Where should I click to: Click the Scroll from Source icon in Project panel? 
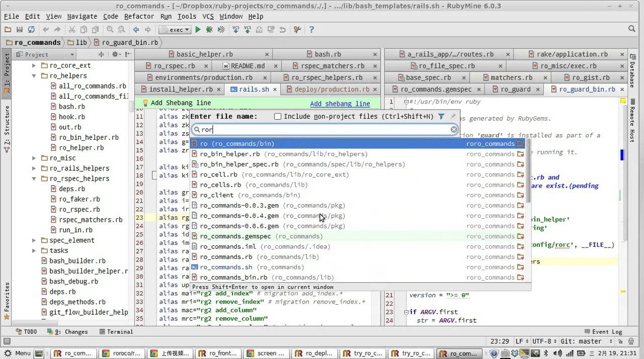click(101, 54)
